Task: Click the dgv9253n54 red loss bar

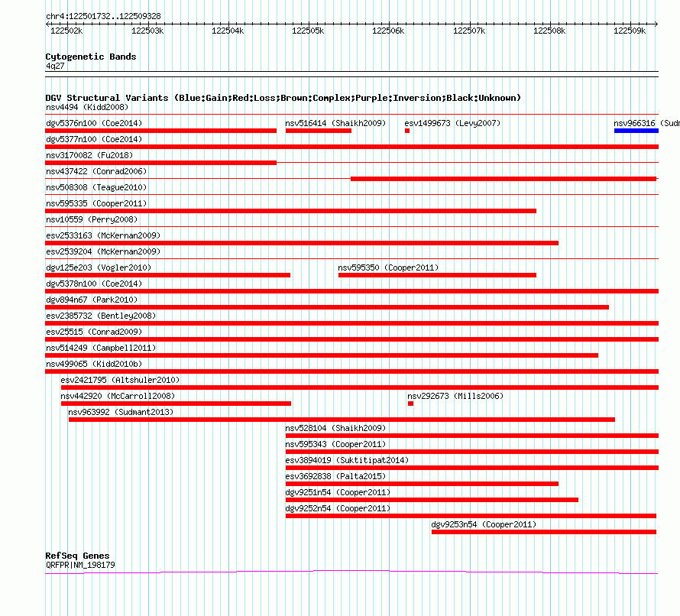Action: (x=544, y=532)
